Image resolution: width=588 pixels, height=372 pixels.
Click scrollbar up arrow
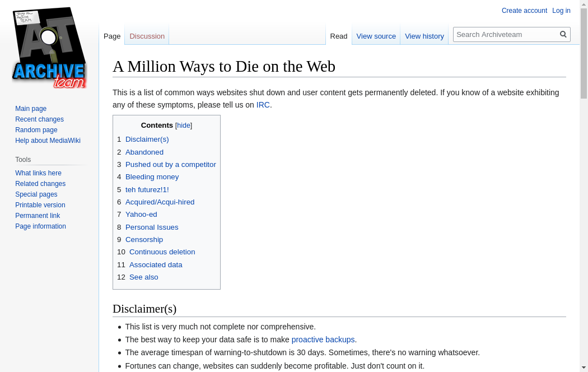(x=584, y=4)
